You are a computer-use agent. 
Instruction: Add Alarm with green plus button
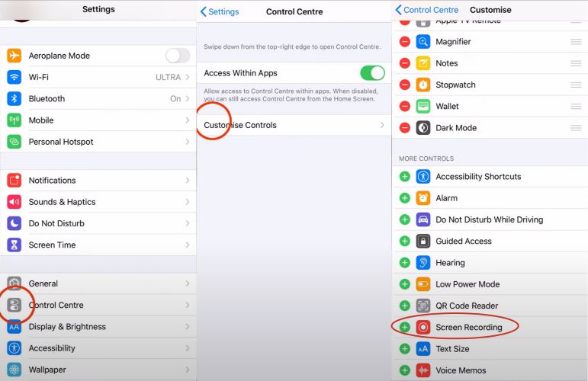click(x=405, y=198)
